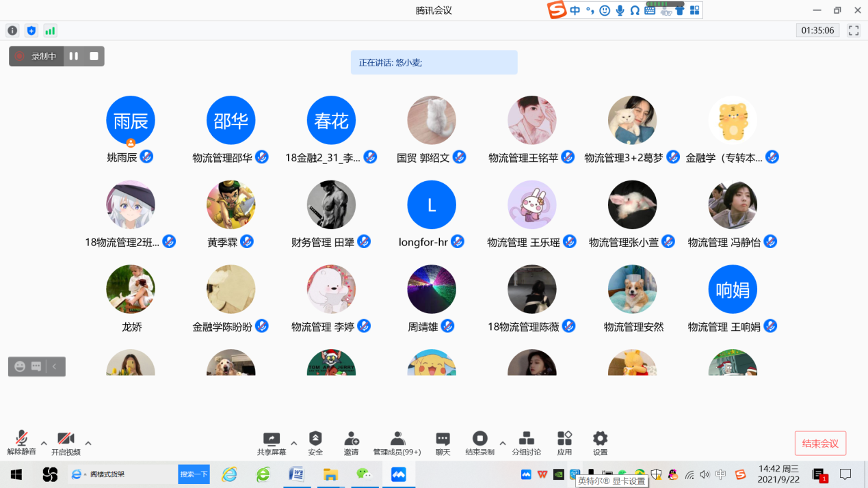868x488 pixels.
Task: Open the 邀请 invite icon
Action: (x=351, y=443)
